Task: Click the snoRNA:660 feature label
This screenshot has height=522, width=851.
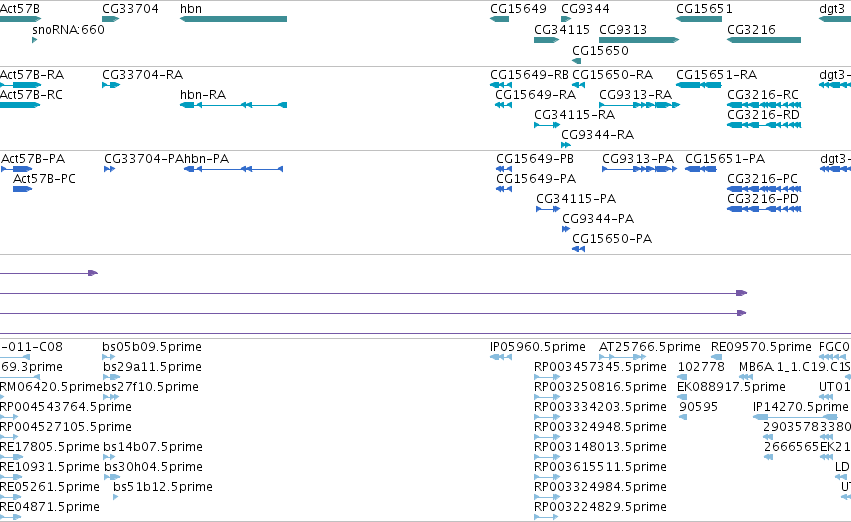Action: coord(68,29)
